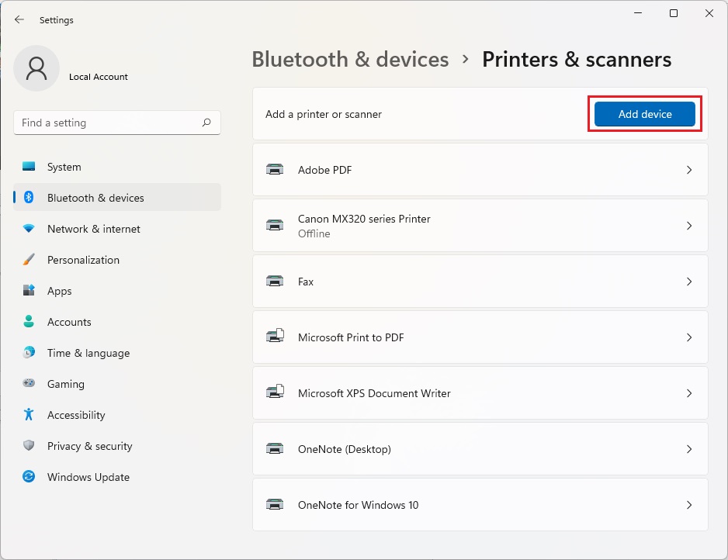The height and width of the screenshot is (560, 728).
Task: Click the Privacy & security shield icon
Action: pos(29,446)
